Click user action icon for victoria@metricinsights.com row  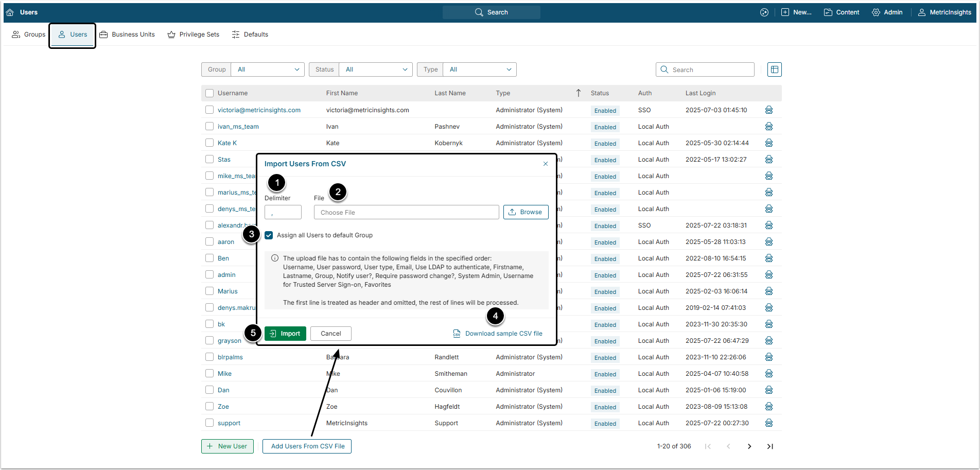pyautogui.click(x=768, y=110)
